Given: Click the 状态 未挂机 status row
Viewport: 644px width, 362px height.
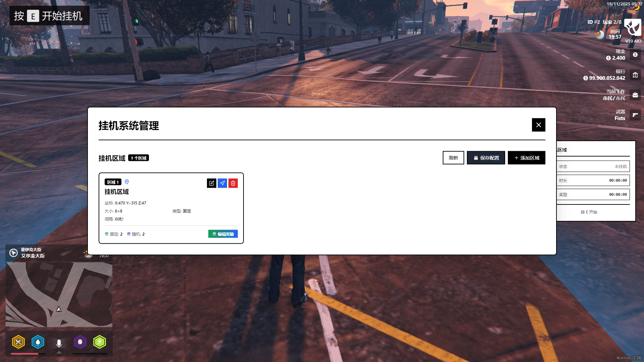Looking at the screenshot, I should click(593, 167).
